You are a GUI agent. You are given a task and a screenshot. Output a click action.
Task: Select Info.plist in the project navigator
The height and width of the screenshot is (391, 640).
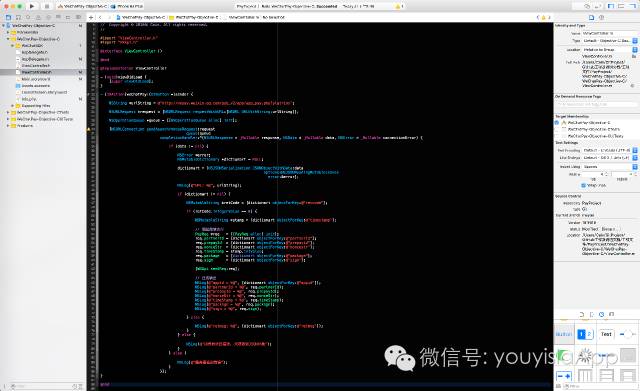click(29, 99)
